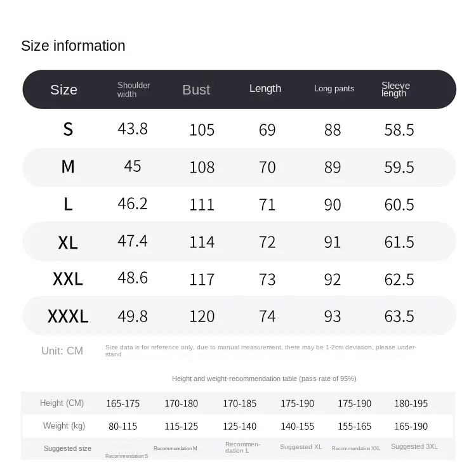This screenshot has height=473, width=476.
Task: Click the 'Long pants' column header
Action: point(334,89)
